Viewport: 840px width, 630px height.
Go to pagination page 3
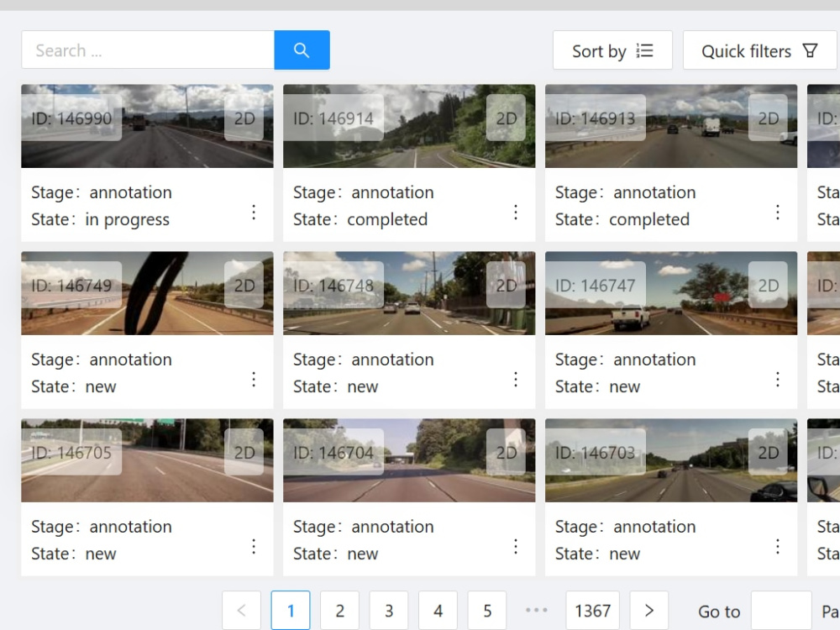389,610
